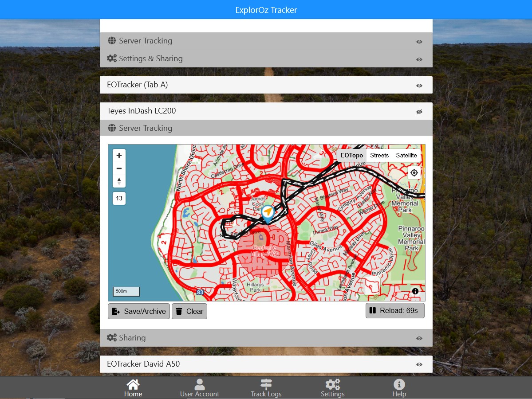
Task: Click gears icon beside Sharing
Action: (112, 338)
